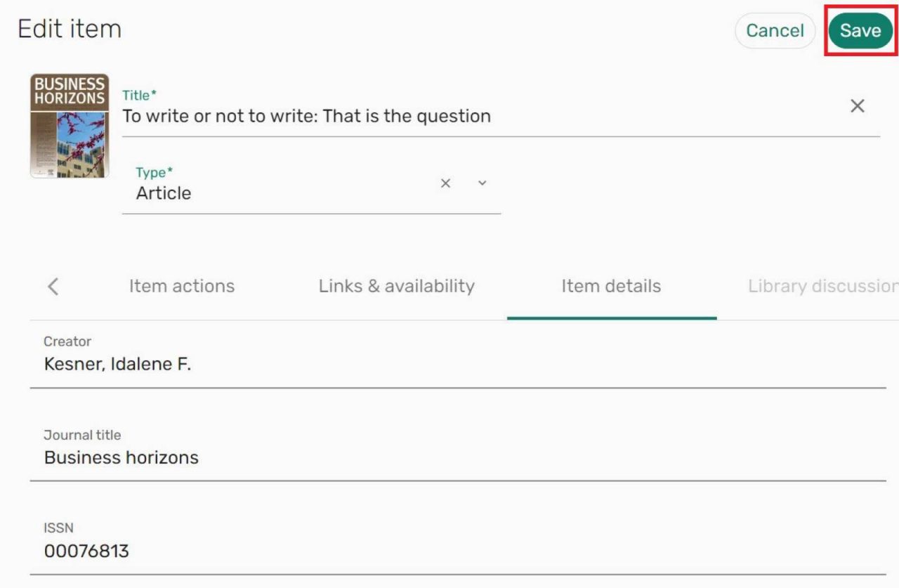Switch to the Item actions tab
This screenshot has width=899, height=588.
[x=181, y=286]
